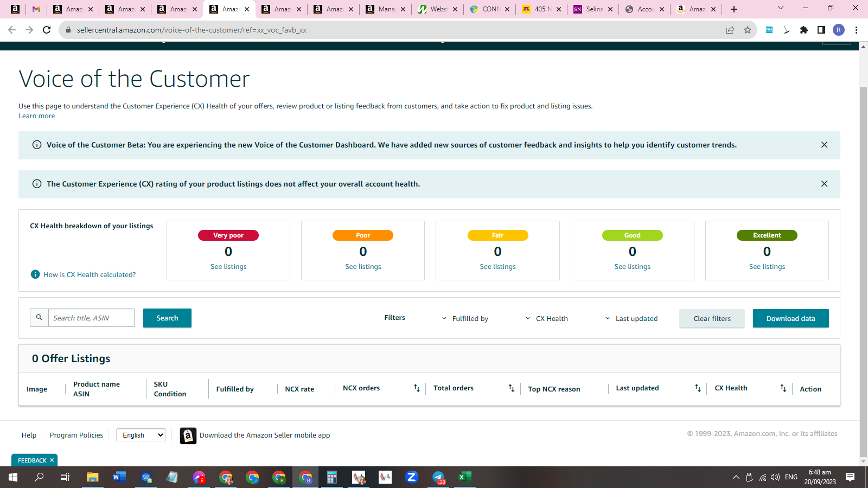
Task: Sort the table by CX Health column
Action: tap(783, 388)
